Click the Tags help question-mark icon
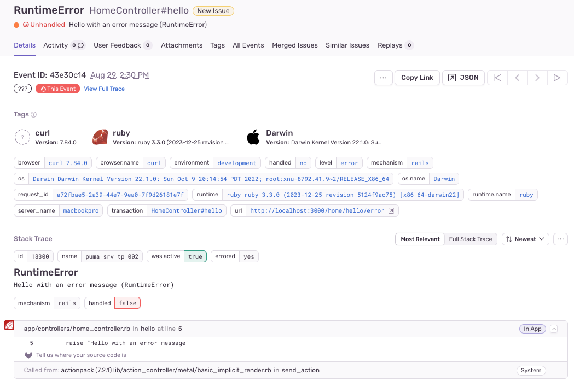Image resolution: width=574 pixels, height=392 pixels. click(x=34, y=115)
